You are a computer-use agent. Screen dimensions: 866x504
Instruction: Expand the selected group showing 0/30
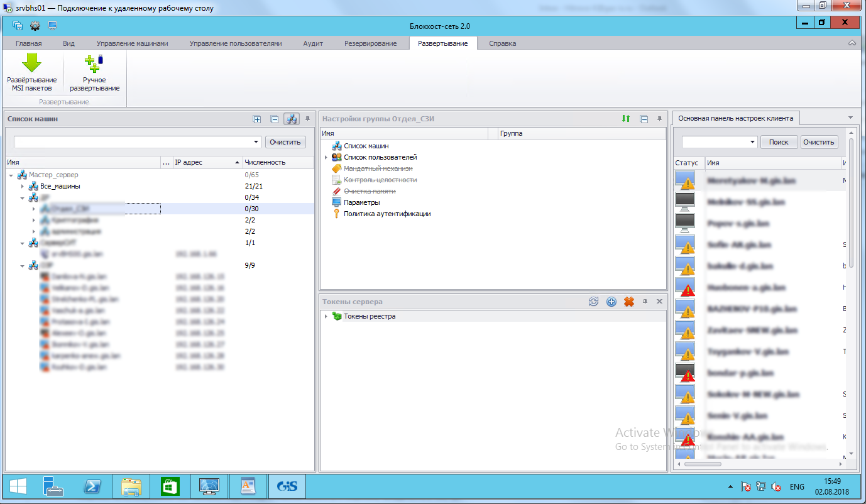(34, 209)
